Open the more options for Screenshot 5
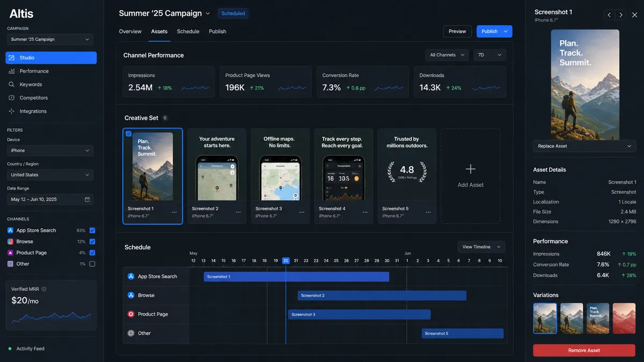The width and height of the screenshot is (644, 362). 428,212
